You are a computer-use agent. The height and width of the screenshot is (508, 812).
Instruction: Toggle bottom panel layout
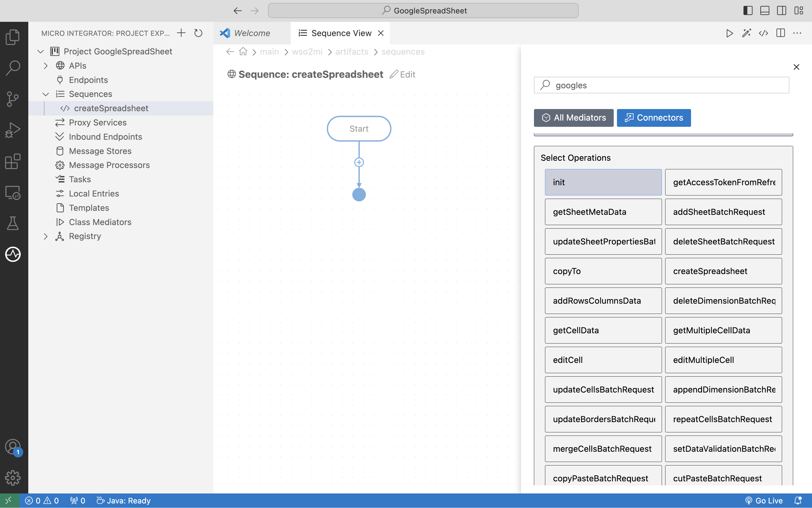[x=765, y=10]
